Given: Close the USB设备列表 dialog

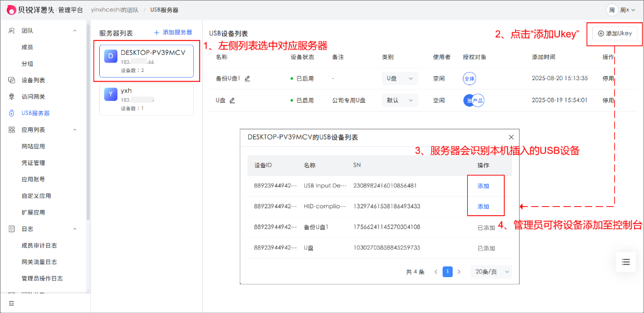Looking at the screenshot, I should tap(511, 137).
